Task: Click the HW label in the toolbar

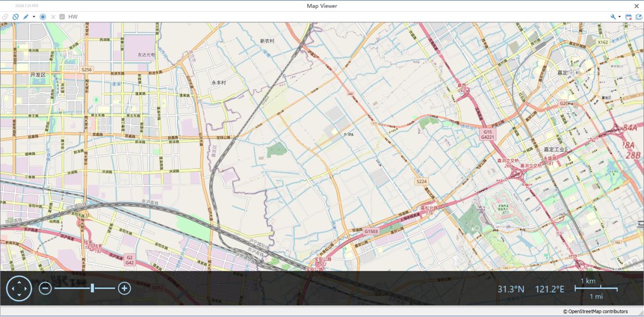Action: click(x=73, y=17)
